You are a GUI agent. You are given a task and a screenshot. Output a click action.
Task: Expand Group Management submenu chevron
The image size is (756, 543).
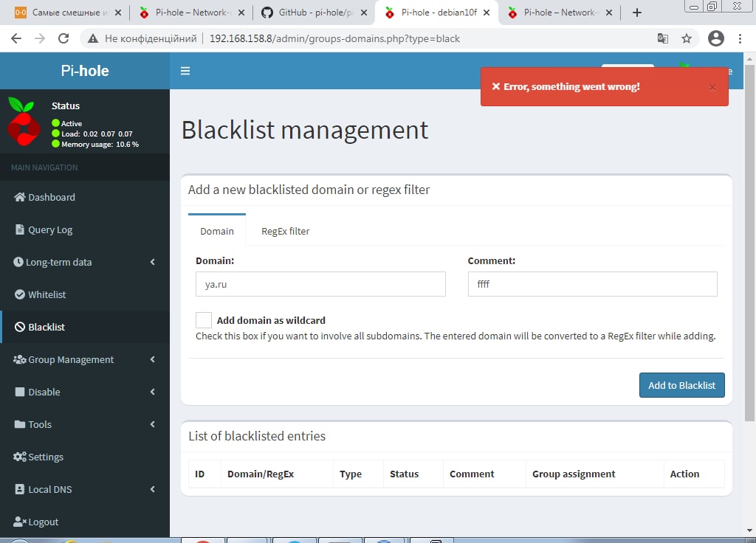point(152,359)
